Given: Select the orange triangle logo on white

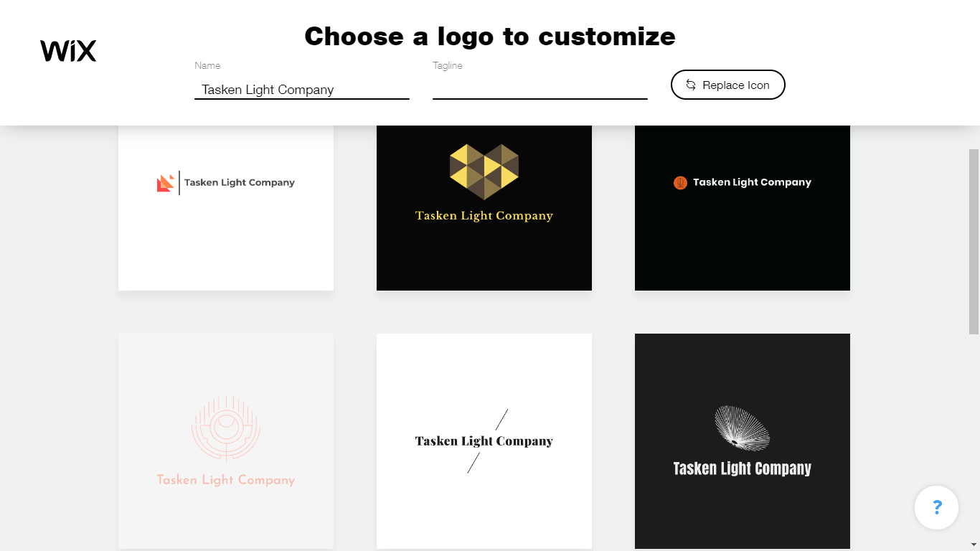Looking at the screenshot, I should (x=226, y=208).
